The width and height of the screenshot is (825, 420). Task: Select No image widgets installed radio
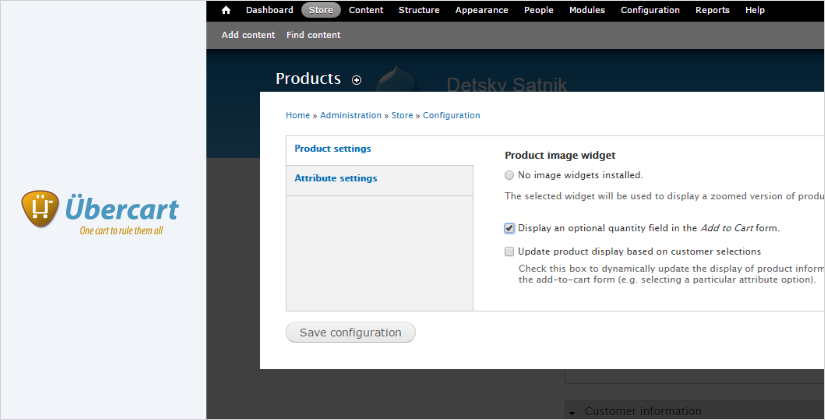pyautogui.click(x=510, y=175)
